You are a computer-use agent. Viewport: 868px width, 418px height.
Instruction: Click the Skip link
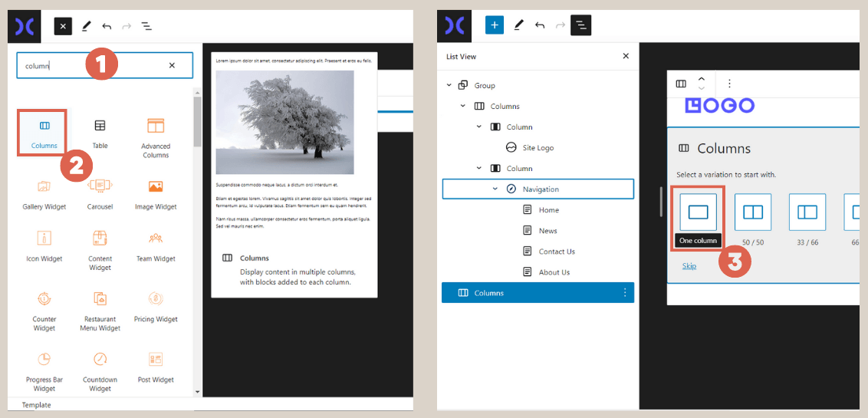[689, 266]
